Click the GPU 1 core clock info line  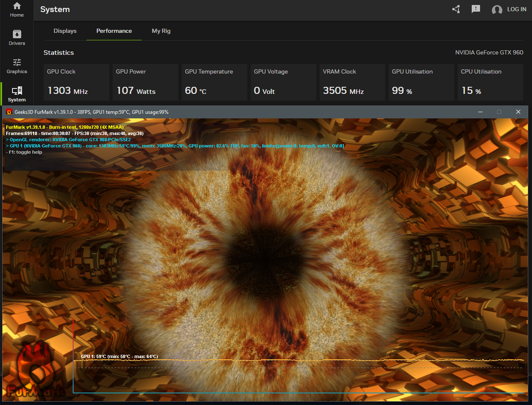click(175, 146)
